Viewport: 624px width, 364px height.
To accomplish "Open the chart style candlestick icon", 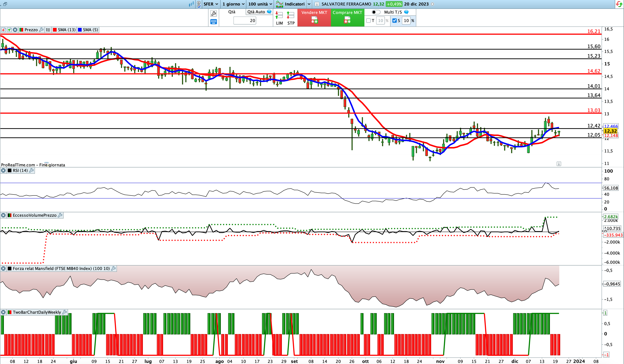I will coord(191,4).
